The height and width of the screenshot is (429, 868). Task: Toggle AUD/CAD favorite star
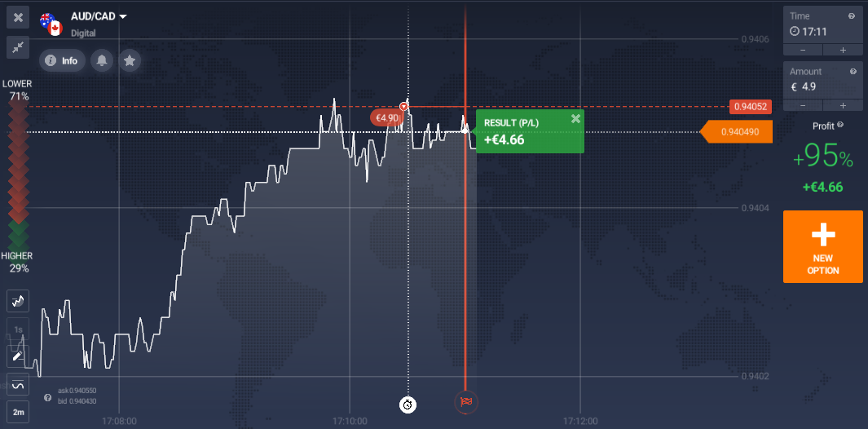click(x=129, y=60)
